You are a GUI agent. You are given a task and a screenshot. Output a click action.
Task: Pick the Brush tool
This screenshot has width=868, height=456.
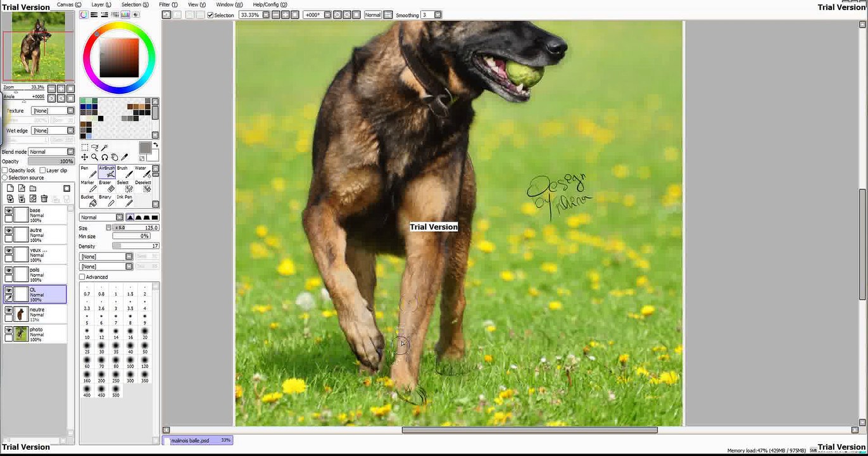click(125, 172)
